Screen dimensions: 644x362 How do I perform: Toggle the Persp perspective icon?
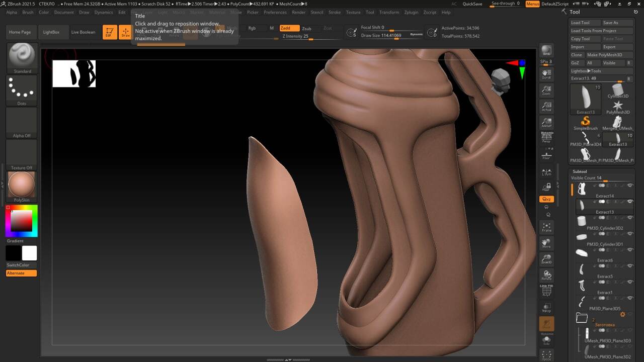click(x=546, y=138)
